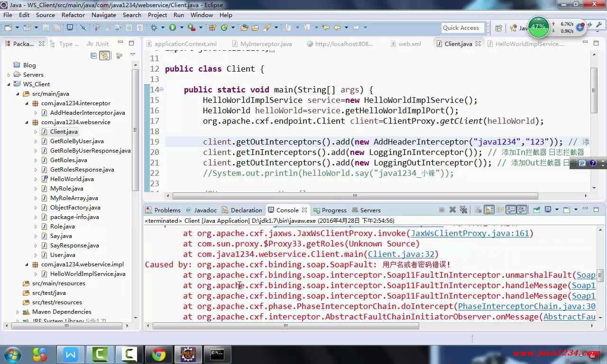Expand the Servers project node
The image size is (607, 364).
coord(9,75)
